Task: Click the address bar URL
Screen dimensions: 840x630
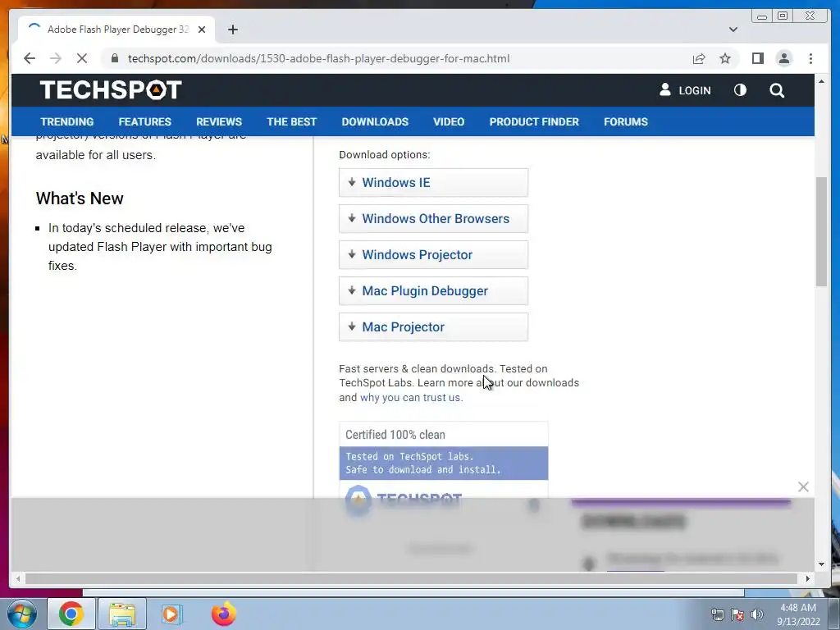Action: (x=319, y=58)
